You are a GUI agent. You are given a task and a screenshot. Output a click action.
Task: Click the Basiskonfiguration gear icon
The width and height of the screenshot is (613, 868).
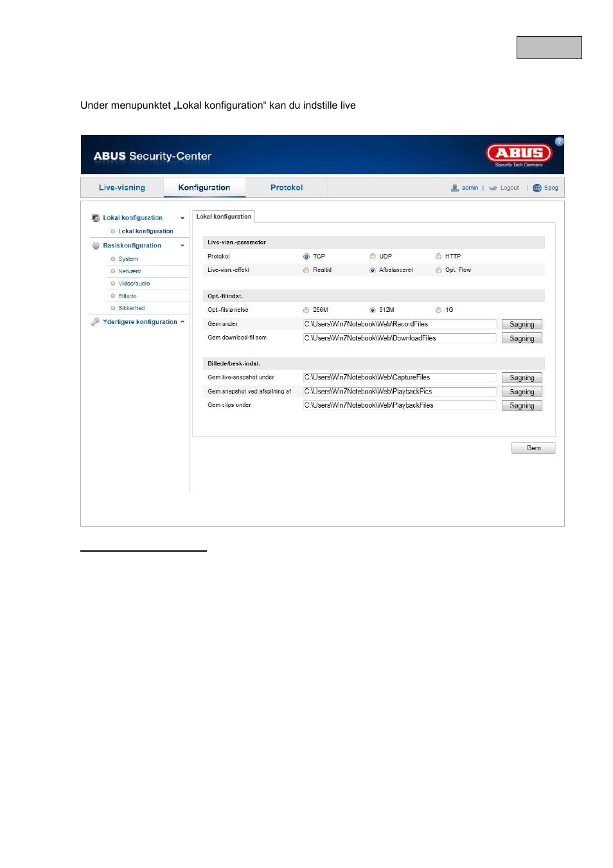coord(96,246)
